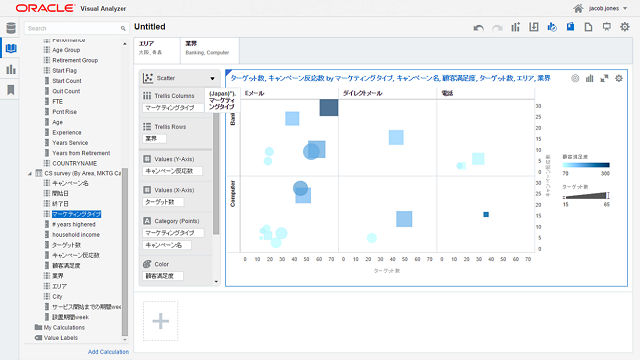Click the dark blue square in Eメール panel
This screenshot has height=360, width=640.
[x=329, y=108]
